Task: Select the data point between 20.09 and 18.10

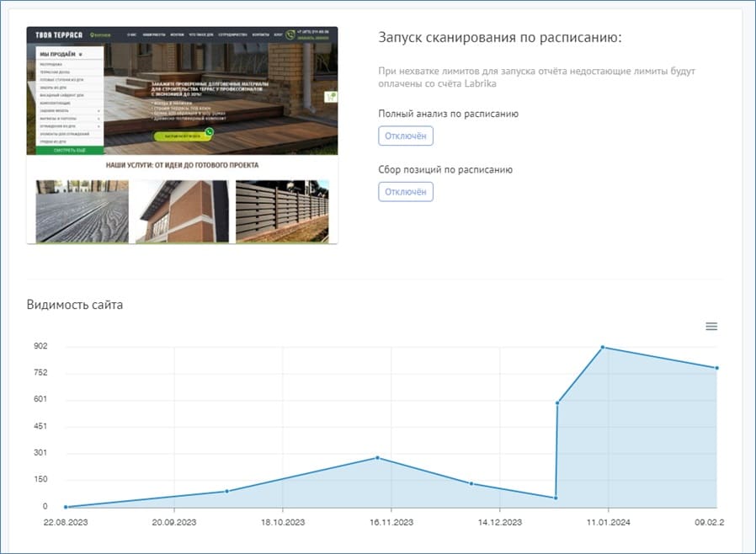Action: (x=227, y=492)
